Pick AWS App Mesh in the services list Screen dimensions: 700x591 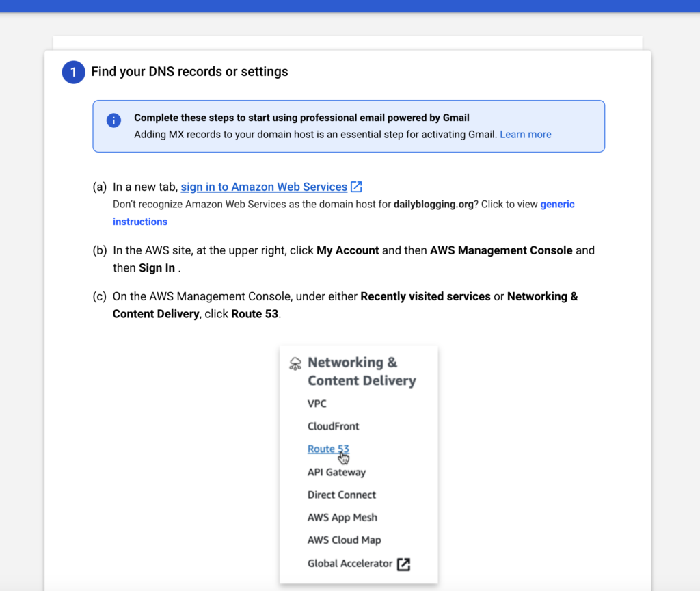342,517
